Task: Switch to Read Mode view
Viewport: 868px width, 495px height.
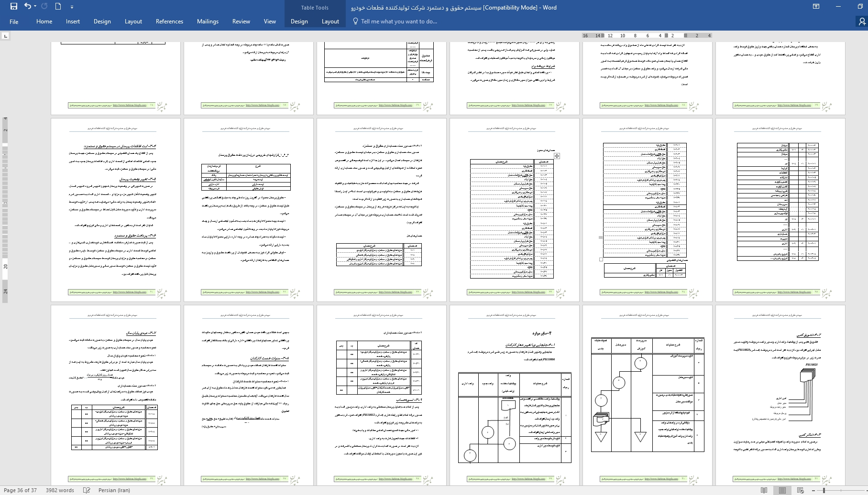Action: (764, 490)
